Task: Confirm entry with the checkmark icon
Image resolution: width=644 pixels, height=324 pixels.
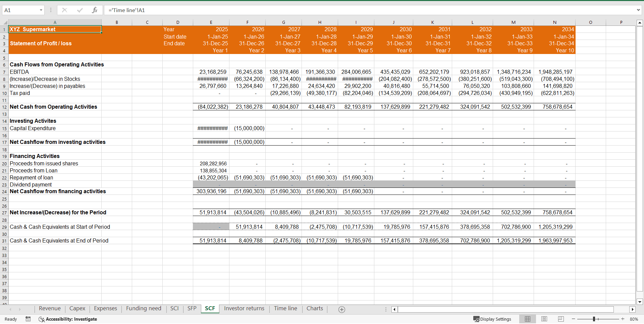Action: click(80, 10)
